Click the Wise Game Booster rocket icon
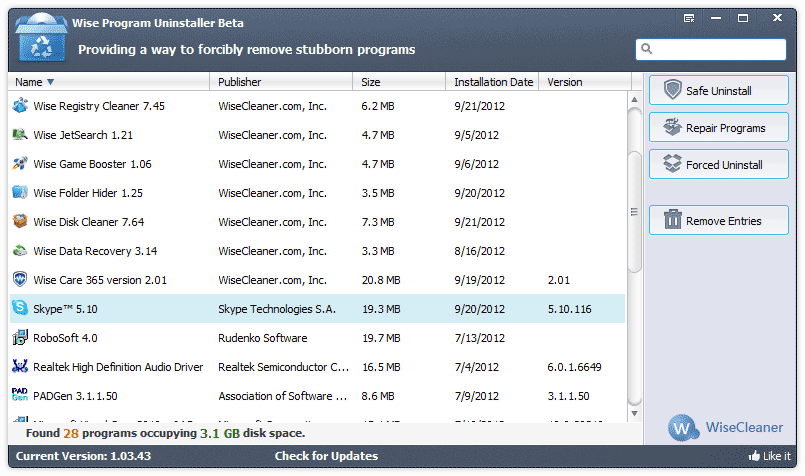Viewport: 805px width, 476px height. click(20, 163)
